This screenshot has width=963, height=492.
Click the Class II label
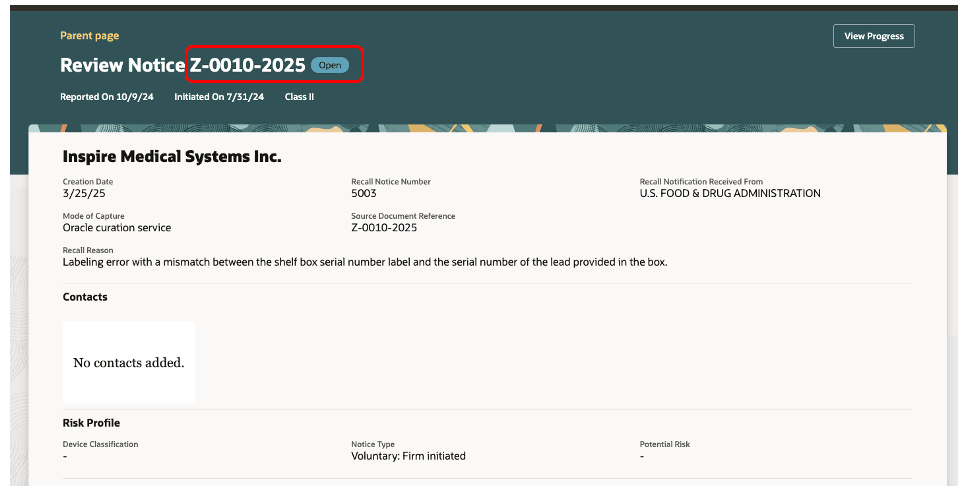click(299, 96)
